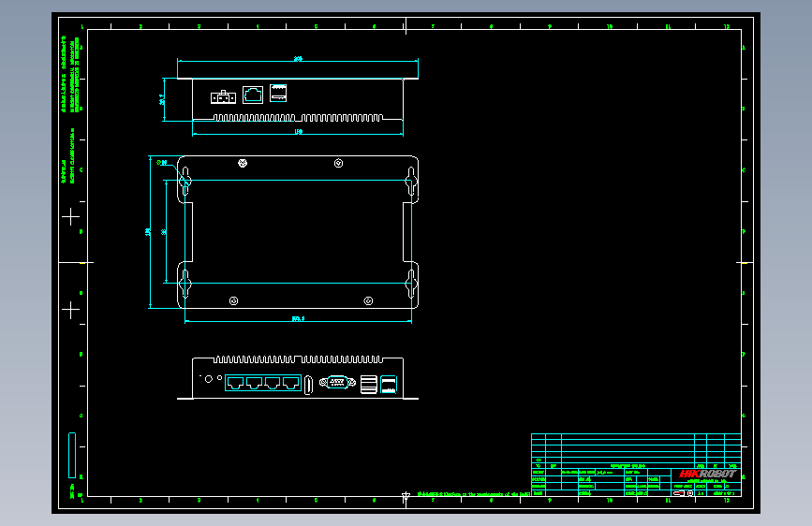Select the single RJ45 port in the top view
812x526 pixels.
pos(253,95)
